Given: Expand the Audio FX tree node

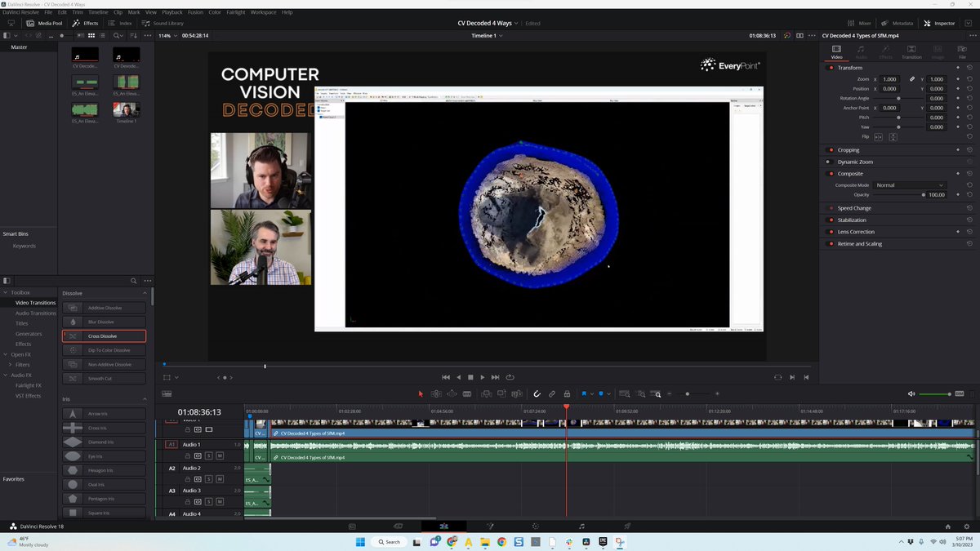Looking at the screenshot, I should coord(5,375).
